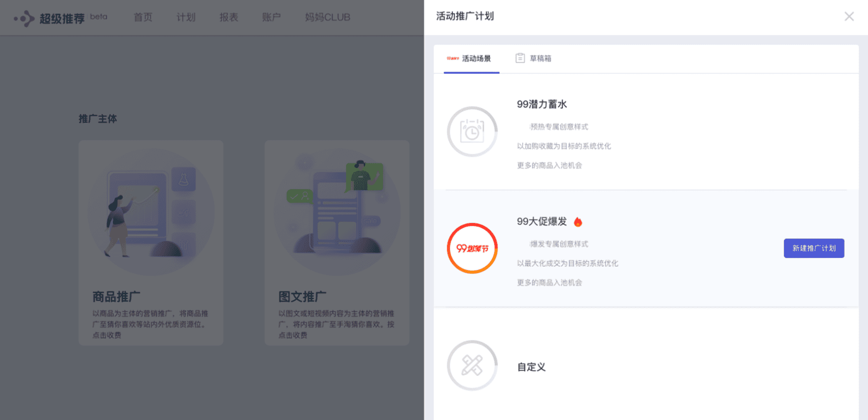Click 更多的商品入池机会 under 99大促爆发

point(549,283)
